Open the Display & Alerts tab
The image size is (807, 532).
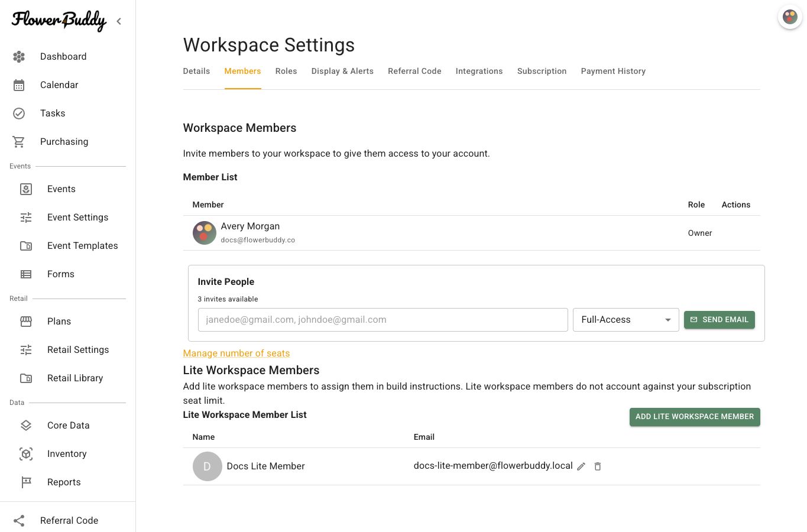342,71
